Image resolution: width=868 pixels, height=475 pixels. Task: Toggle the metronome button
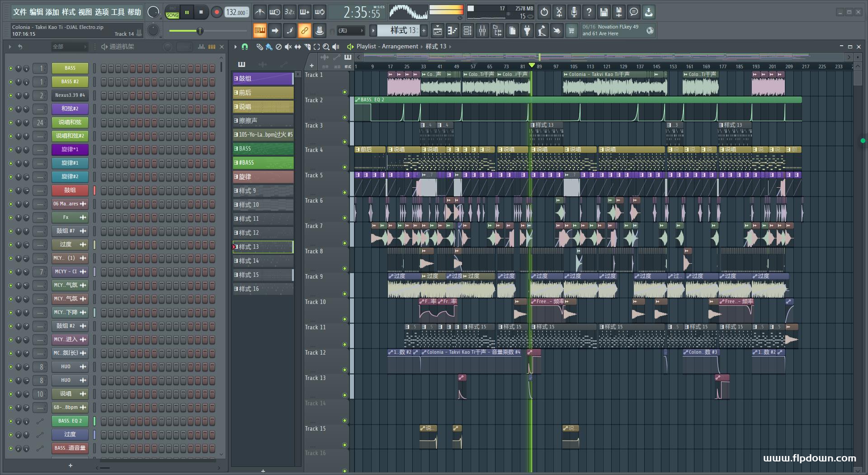259,12
